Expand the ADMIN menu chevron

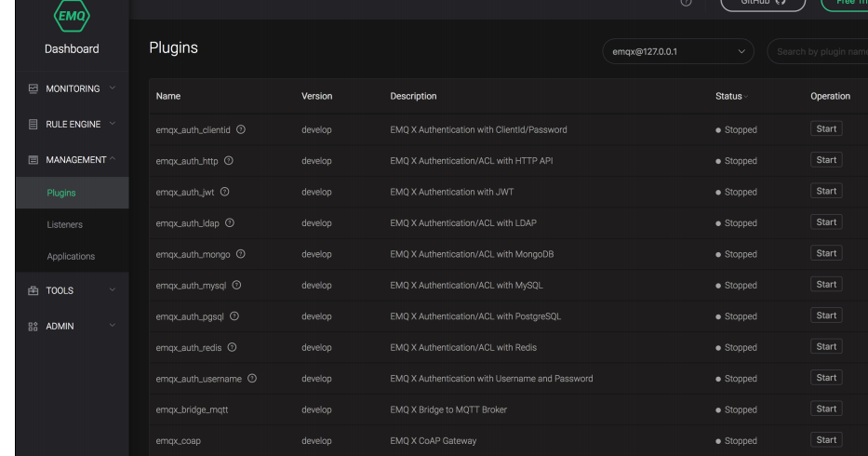[113, 325]
